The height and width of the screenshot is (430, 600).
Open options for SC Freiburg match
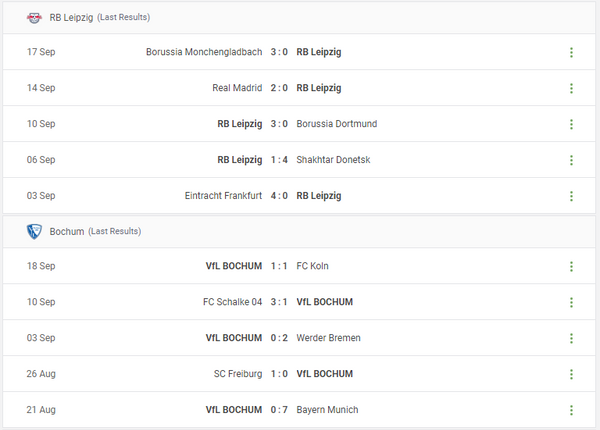click(x=571, y=374)
